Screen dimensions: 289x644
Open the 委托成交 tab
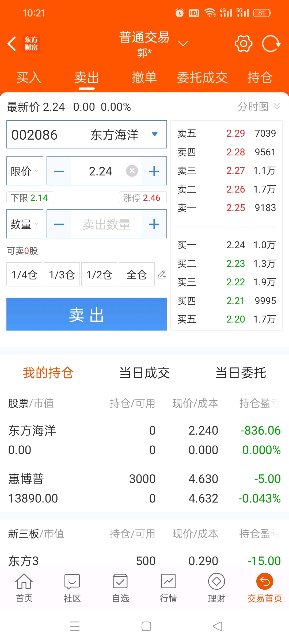(202, 78)
